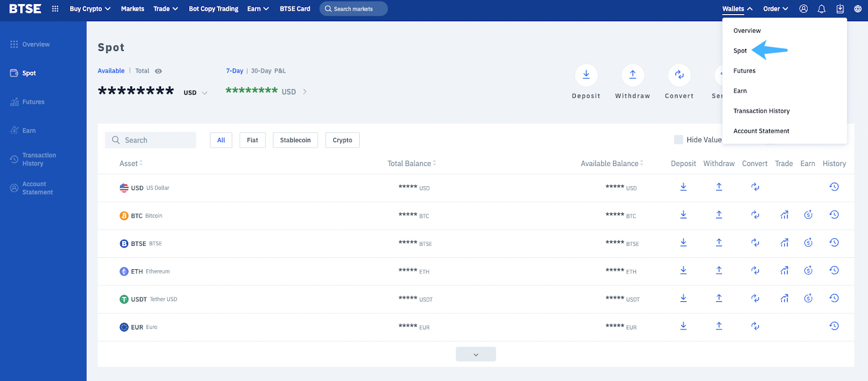Select Account Statement in Wallets dropdown
The width and height of the screenshot is (868, 381).
pos(761,131)
